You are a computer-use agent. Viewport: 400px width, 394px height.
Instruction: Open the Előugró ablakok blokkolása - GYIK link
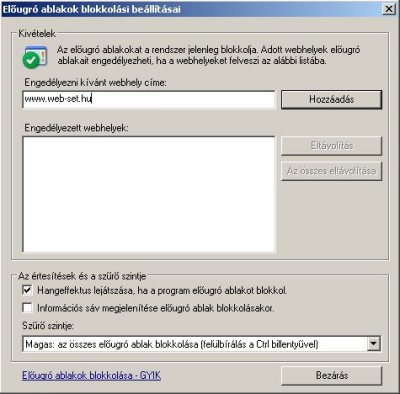click(91, 376)
